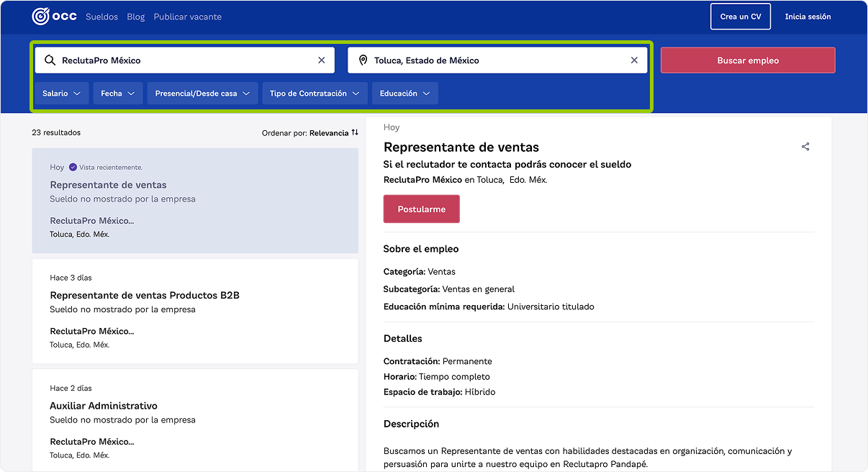Click the Buscar empleo button
Viewport: 868px width, 472px height.
pos(747,60)
